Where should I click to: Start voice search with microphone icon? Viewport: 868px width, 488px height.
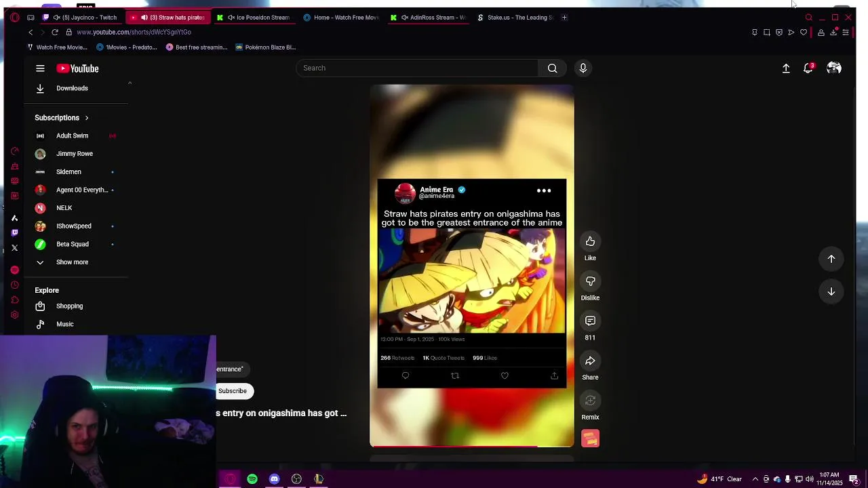583,68
